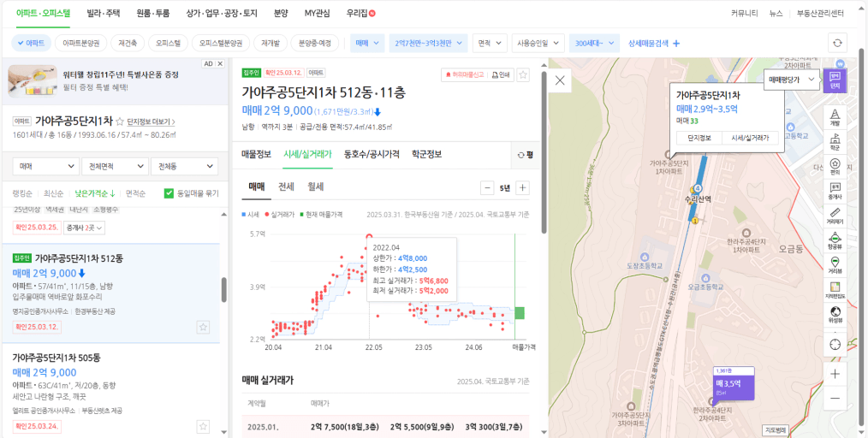Increase chart period with plus
Image resolution: width=868 pixels, height=438 pixels.
(522, 187)
